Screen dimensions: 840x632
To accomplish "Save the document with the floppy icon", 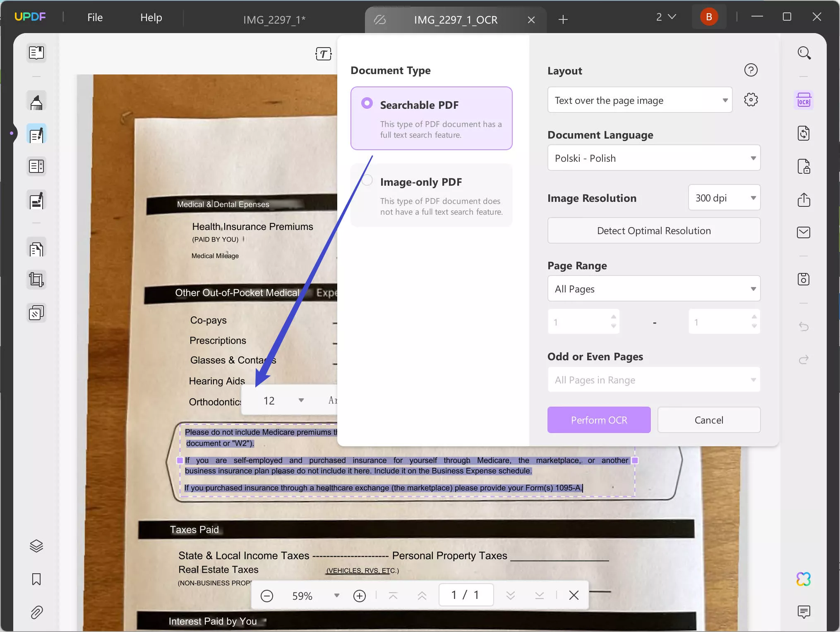I will (x=804, y=279).
